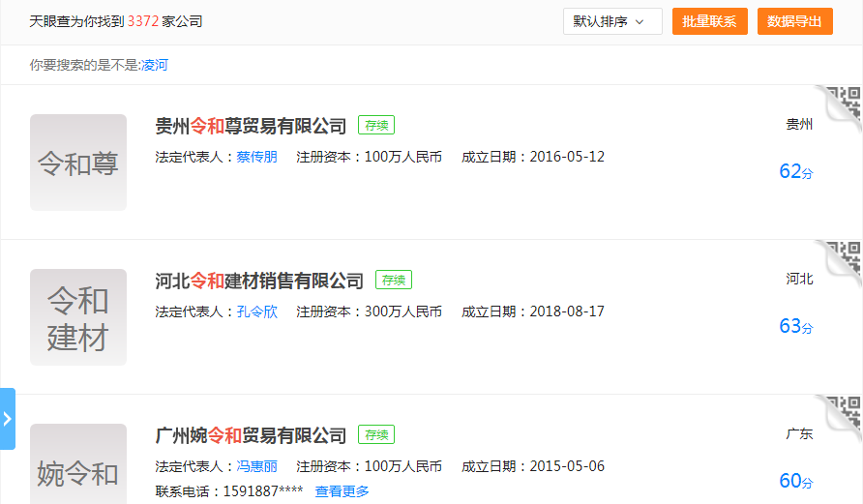The width and height of the screenshot is (863, 504).
Task: Open 河北令和建材销售有限公司 company page
Action: tap(259, 281)
